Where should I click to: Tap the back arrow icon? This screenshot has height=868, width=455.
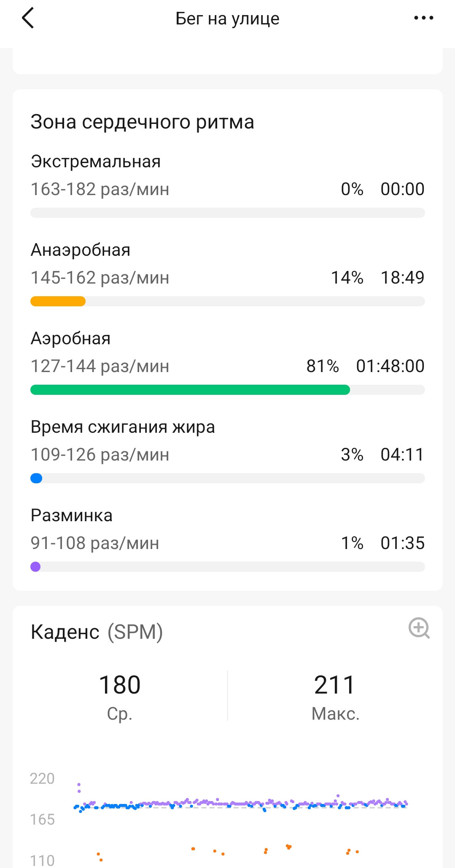point(27,18)
